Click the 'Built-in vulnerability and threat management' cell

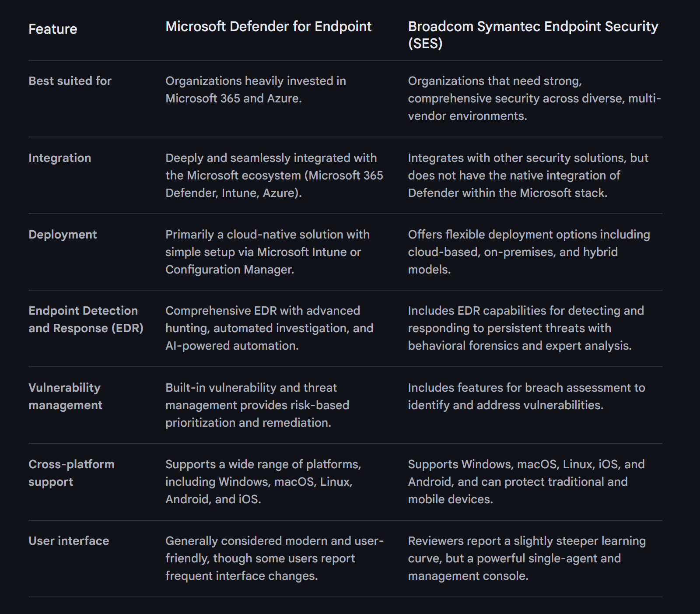pyautogui.click(x=257, y=405)
